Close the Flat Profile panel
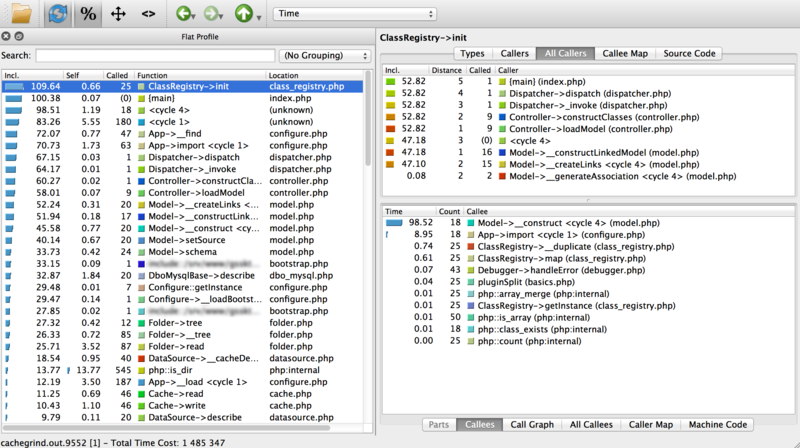This screenshot has height=448, width=800. [x=6, y=36]
